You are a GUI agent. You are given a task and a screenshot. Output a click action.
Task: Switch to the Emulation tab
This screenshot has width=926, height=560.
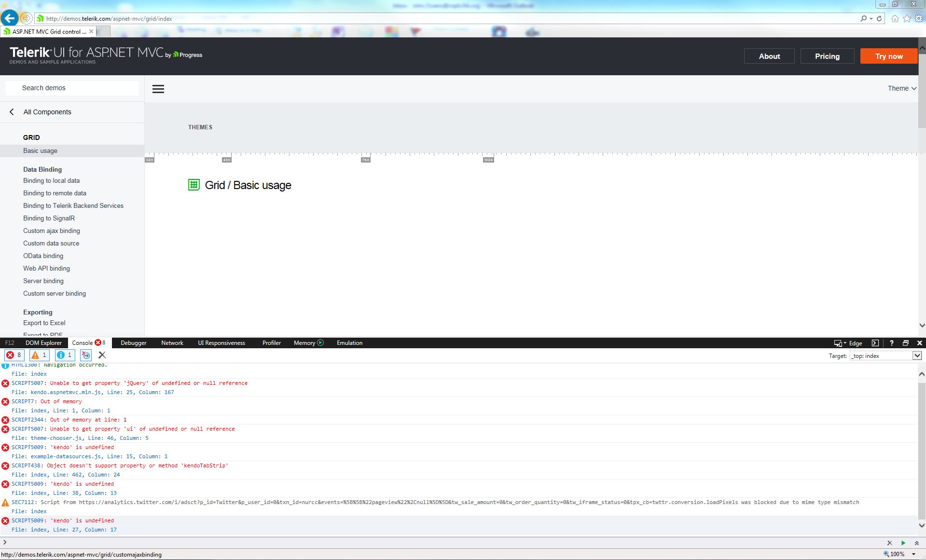pyautogui.click(x=349, y=343)
